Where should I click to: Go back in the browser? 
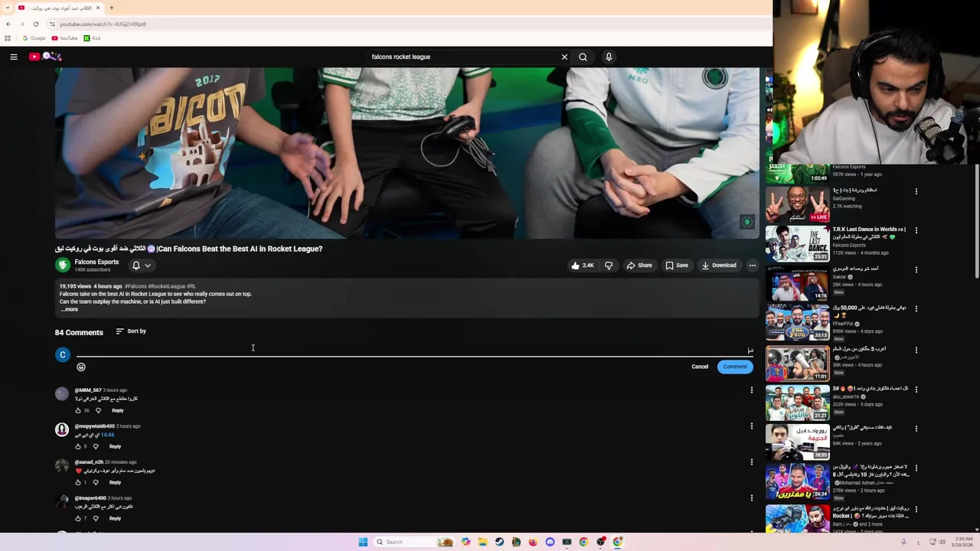8,24
